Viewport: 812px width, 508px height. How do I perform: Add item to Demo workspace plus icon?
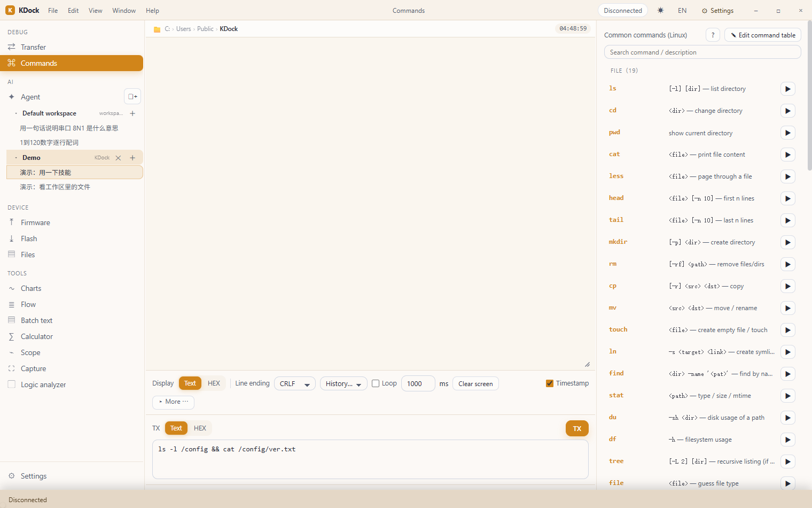132,158
